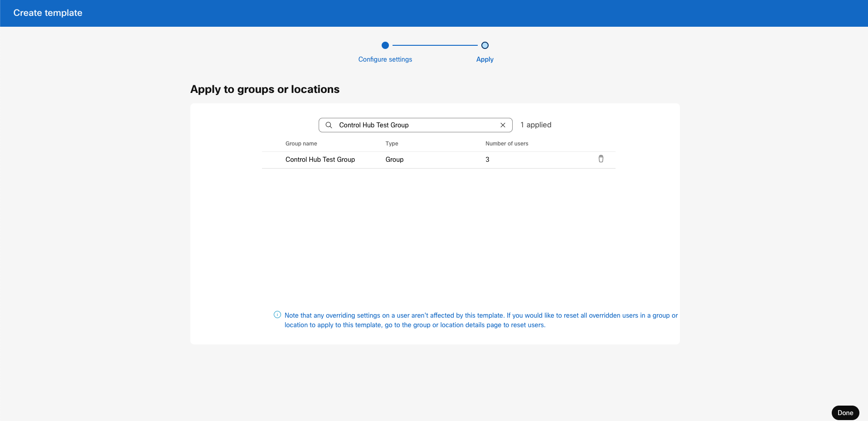Screen dimensions: 868x421
Task: Select the Control Hub Test Group table row name
Action: click(x=320, y=160)
